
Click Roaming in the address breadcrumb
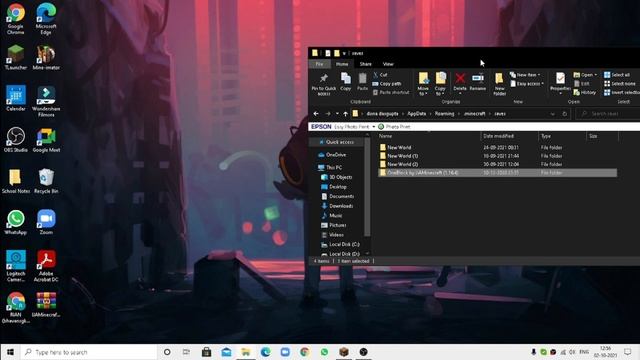[444, 114]
